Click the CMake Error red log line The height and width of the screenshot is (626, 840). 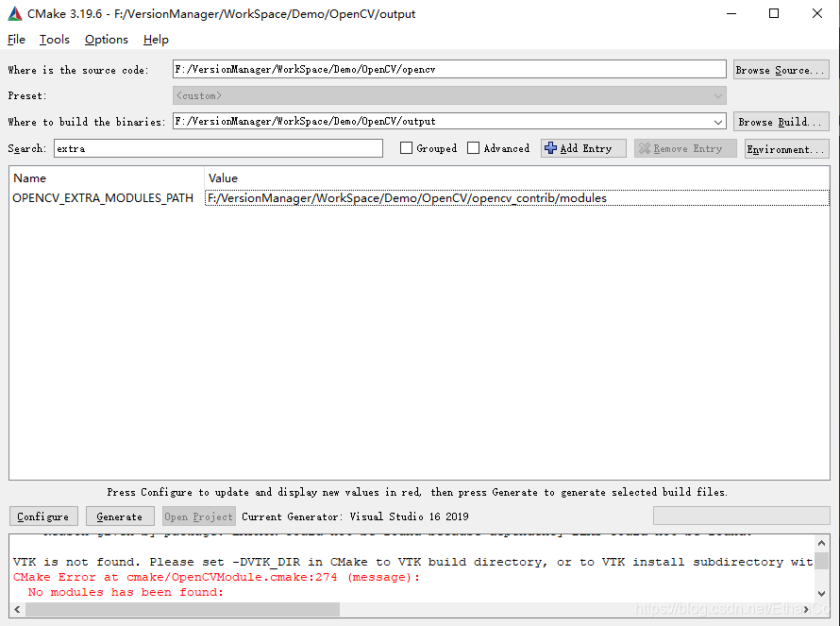point(216,577)
